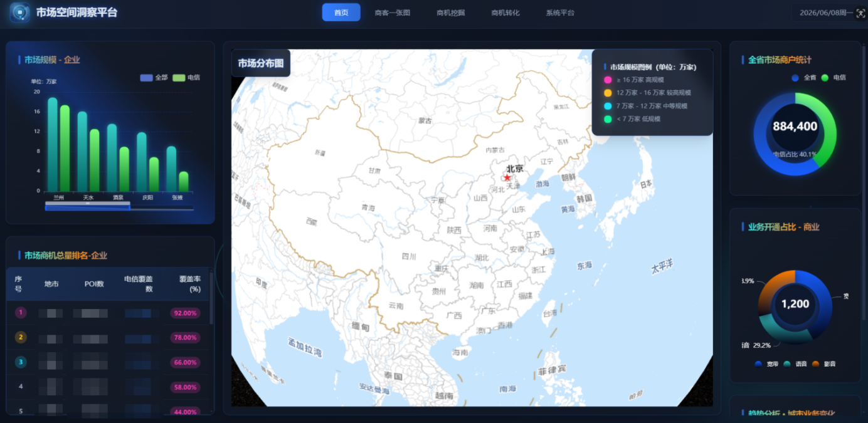
Task: Click the 市场商机总量排名-企业 panel title
Action: [66, 255]
